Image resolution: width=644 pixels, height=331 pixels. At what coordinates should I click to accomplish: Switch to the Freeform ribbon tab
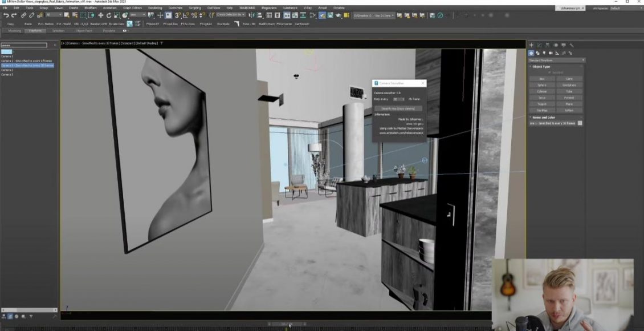point(35,31)
